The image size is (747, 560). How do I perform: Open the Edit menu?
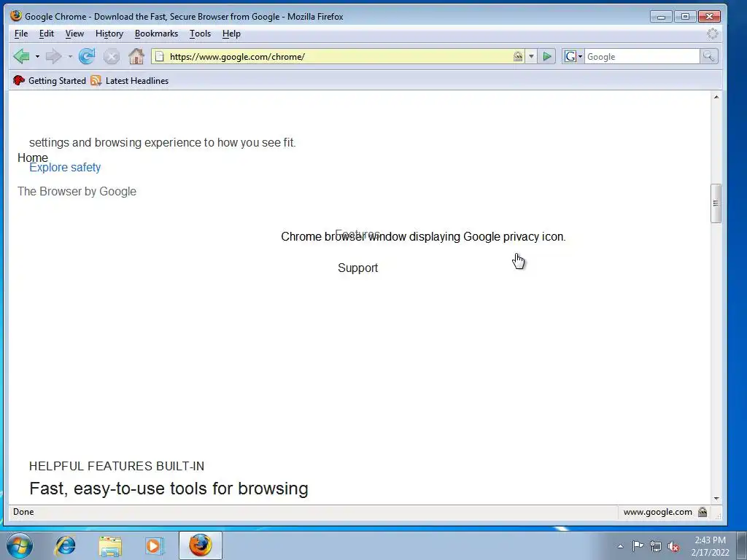[x=46, y=34]
